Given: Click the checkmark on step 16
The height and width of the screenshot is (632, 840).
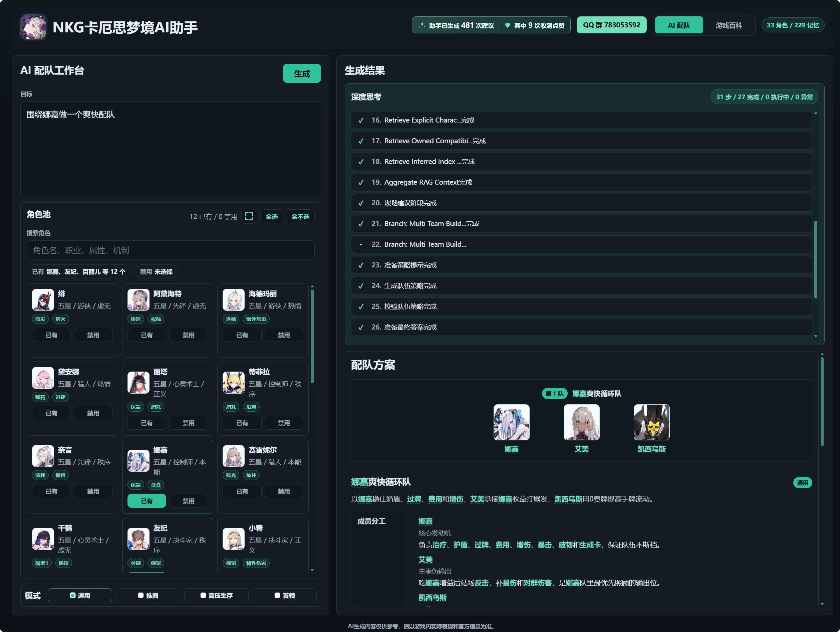Looking at the screenshot, I should pos(361,121).
